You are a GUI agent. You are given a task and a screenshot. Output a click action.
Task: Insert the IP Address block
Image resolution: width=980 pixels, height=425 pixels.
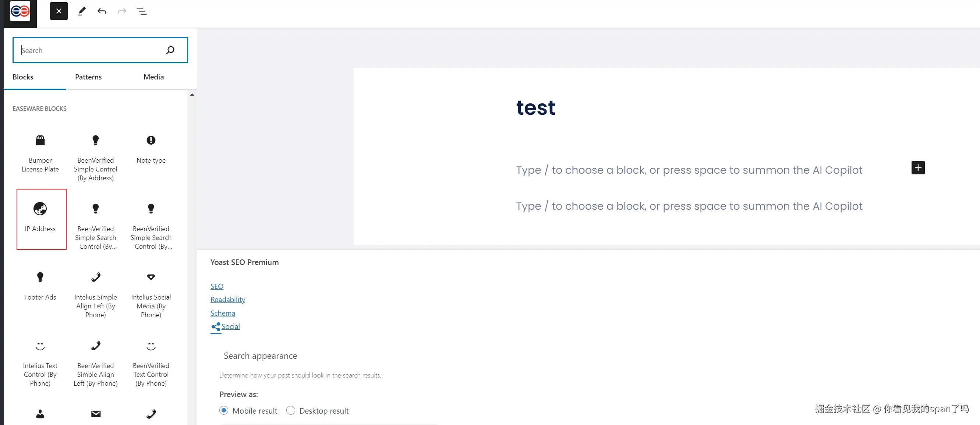tap(41, 219)
